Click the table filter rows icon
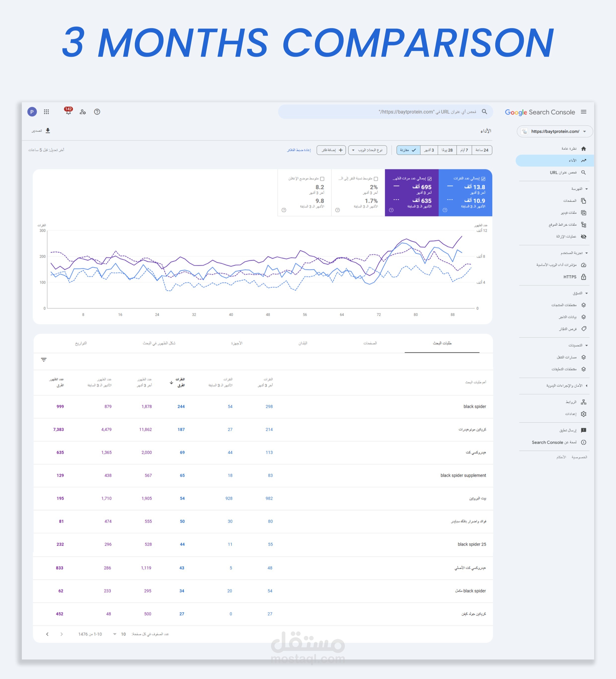The width and height of the screenshot is (616, 679). point(44,360)
